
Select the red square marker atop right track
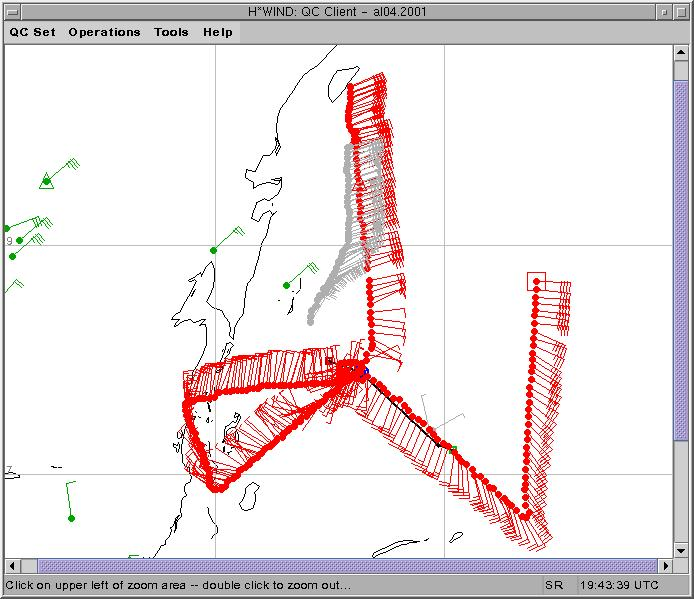click(x=536, y=282)
